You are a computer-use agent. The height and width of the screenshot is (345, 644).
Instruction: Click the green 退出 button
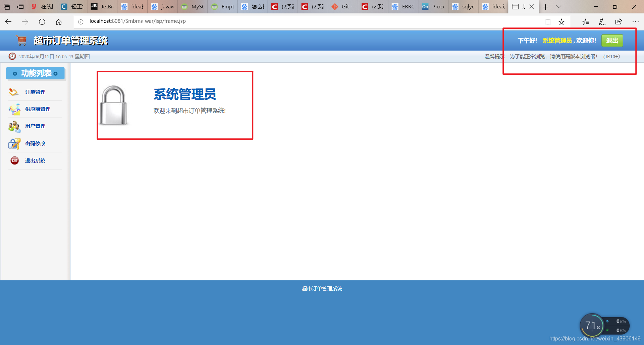coord(612,41)
